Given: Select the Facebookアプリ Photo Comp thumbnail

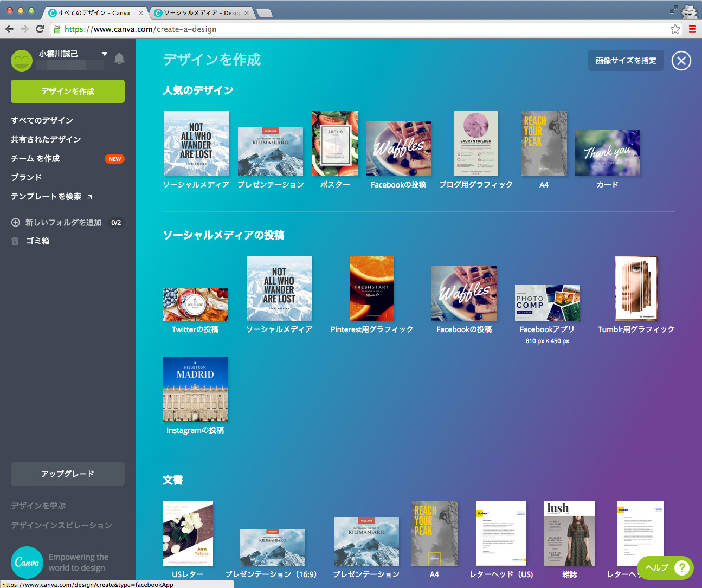Looking at the screenshot, I should (x=548, y=302).
